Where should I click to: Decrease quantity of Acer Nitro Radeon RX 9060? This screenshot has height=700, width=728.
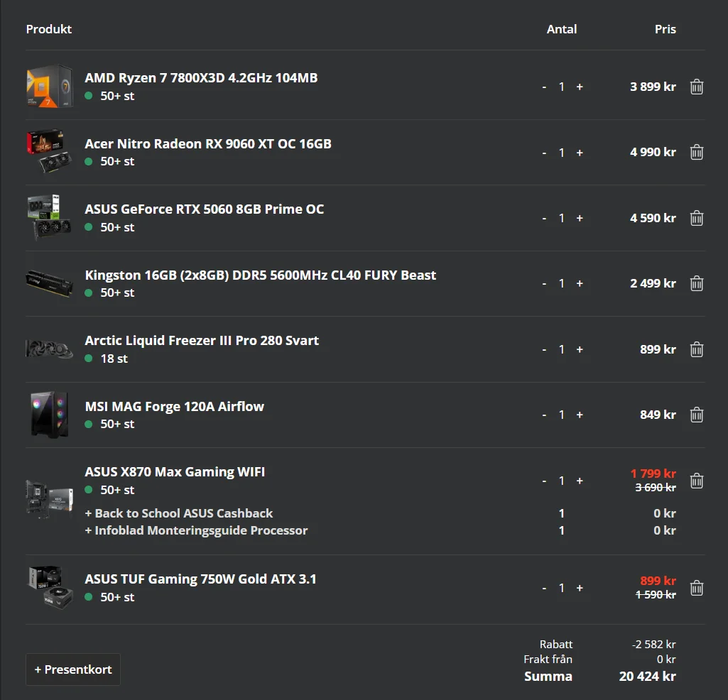(x=544, y=153)
